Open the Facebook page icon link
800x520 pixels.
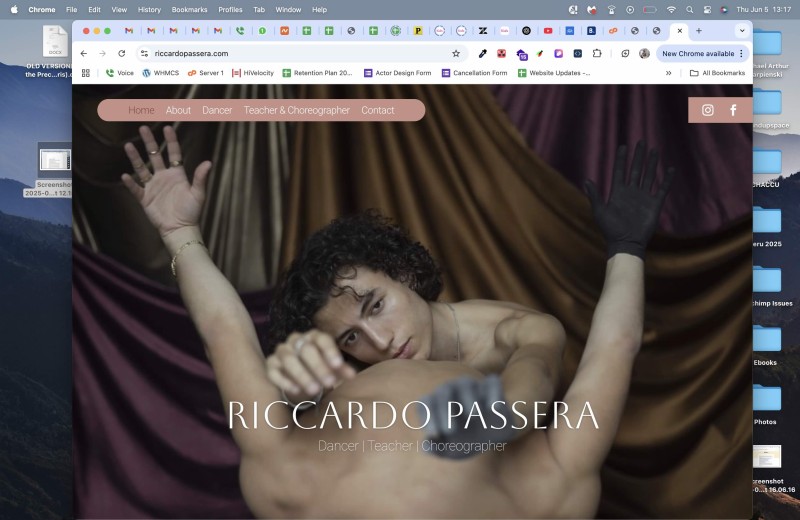(x=733, y=110)
